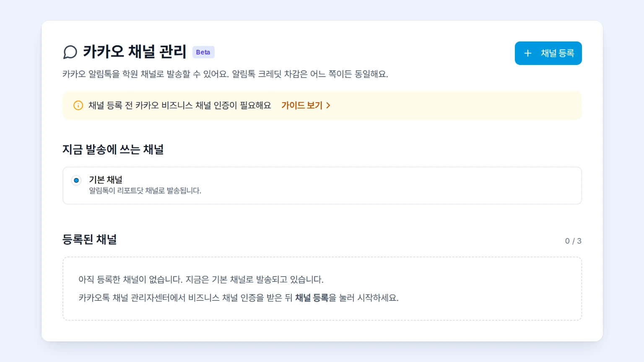
Task: Click the description starting 카카오 알림톡을 학원 채널로
Action: pyautogui.click(x=225, y=74)
